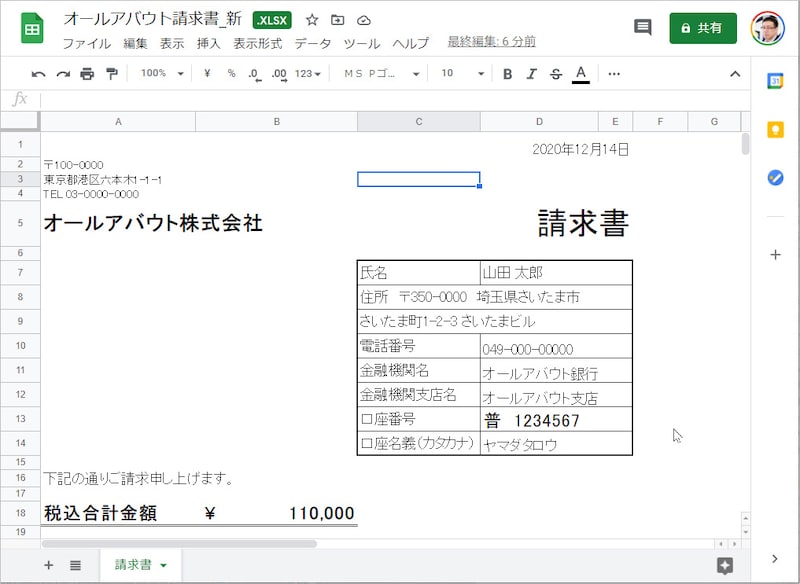Open Google Calendar in side panel
Viewport: 800px width, 584px height.
click(x=775, y=83)
